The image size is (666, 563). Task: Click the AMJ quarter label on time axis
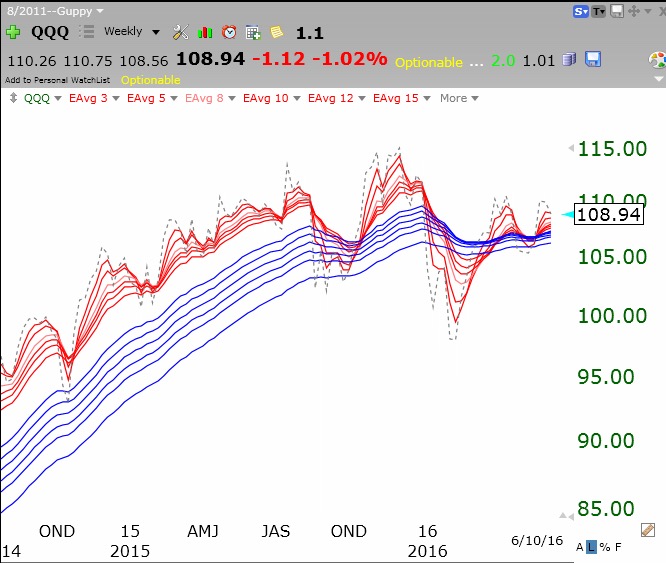click(x=203, y=531)
